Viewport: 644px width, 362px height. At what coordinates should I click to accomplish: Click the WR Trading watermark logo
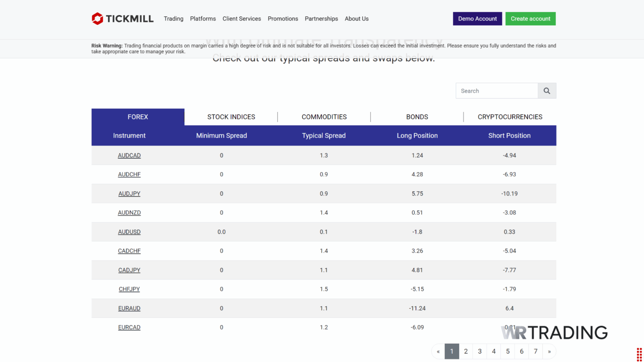[553, 332]
